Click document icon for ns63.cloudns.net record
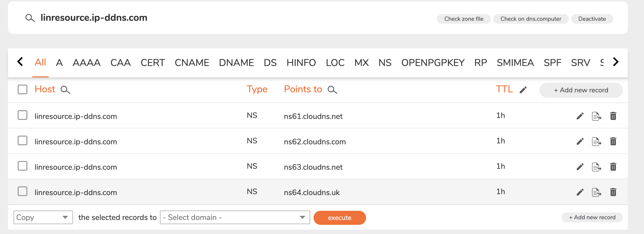The width and height of the screenshot is (644, 234). [597, 167]
